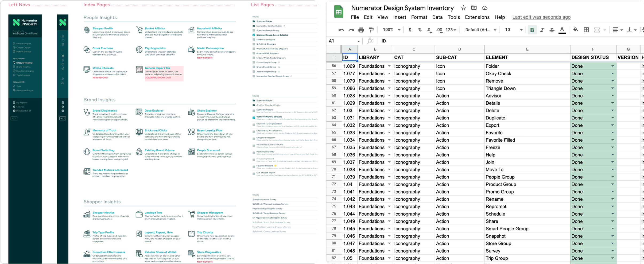The image size is (644, 264).
Task: Select the row 70 header
Action: coord(334,169)
